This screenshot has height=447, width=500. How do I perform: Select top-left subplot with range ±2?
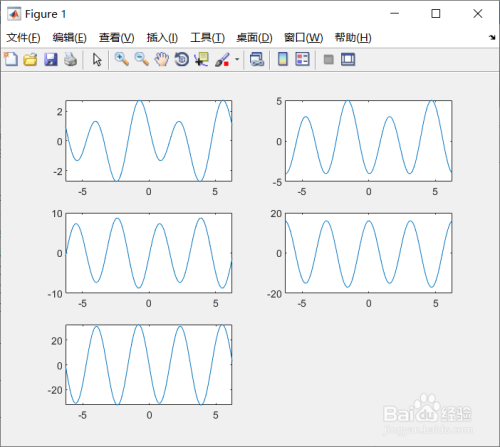149,141
